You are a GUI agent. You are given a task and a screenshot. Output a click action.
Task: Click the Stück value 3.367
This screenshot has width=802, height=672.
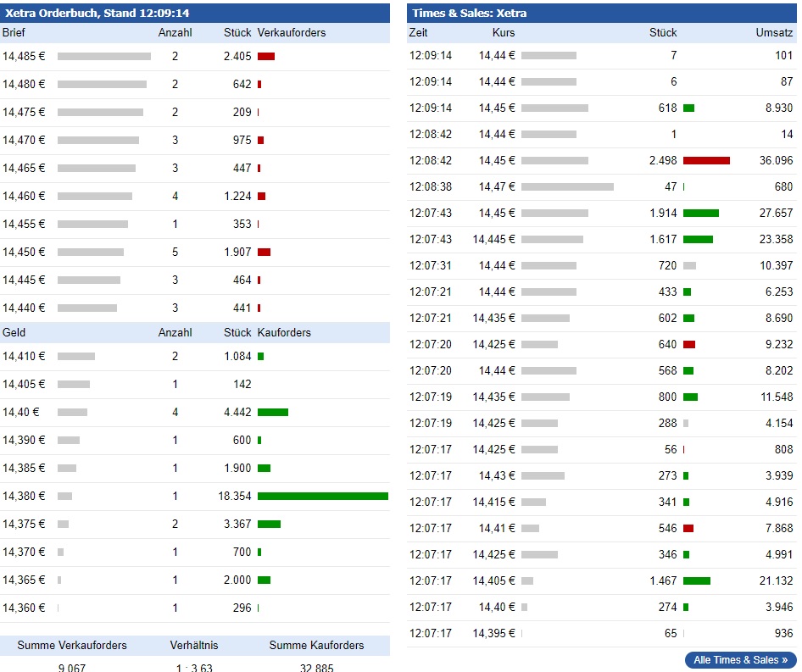pyautogui.click(x=237, y=524)
